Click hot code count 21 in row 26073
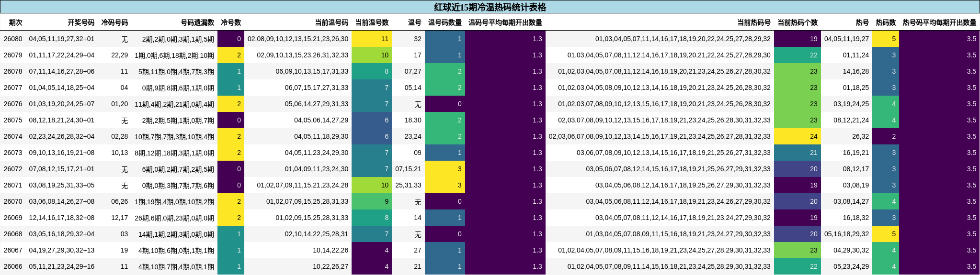The image size is (980, 275). click(x=798, y=153)
